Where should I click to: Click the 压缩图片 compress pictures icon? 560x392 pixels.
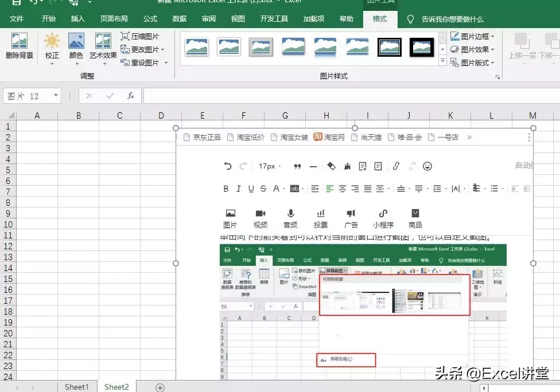tap(140, 36)
